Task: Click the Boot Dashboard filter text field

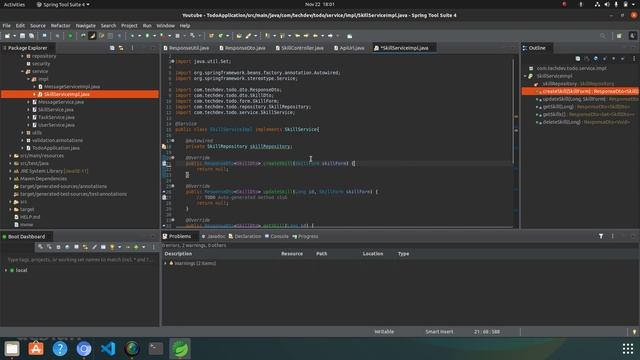Action: tap(80, 259)
